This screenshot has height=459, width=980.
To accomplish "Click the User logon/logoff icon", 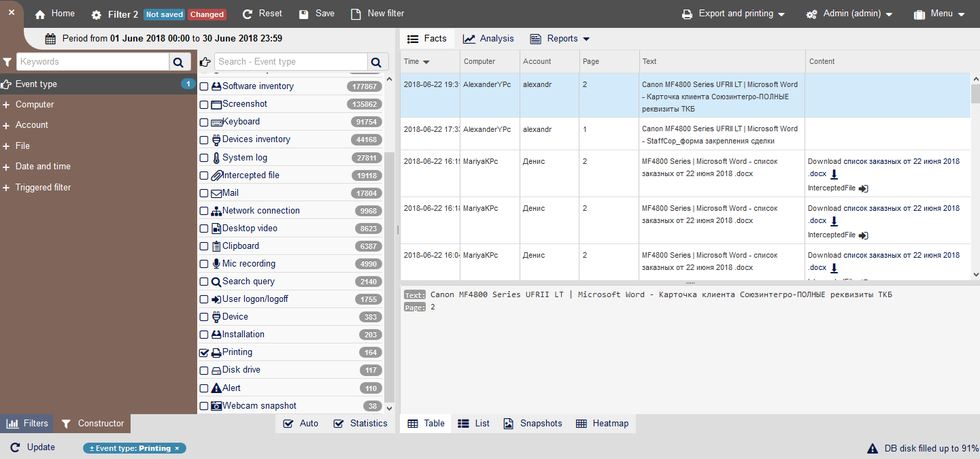I will [216, 299].
